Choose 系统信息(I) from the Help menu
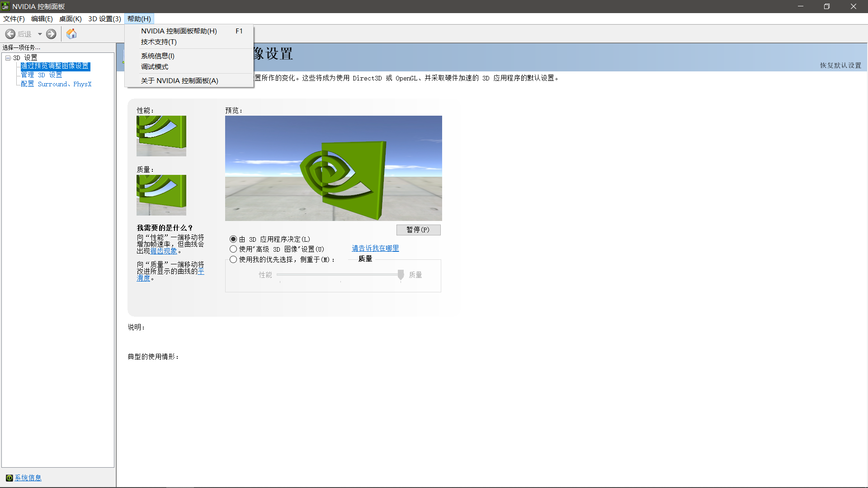Screen dimensions: 868x488 (157, 56)
